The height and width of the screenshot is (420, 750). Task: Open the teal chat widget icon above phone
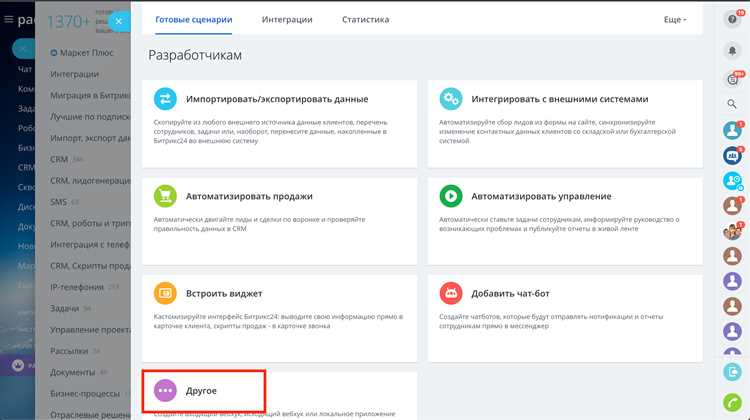(732, 372)
